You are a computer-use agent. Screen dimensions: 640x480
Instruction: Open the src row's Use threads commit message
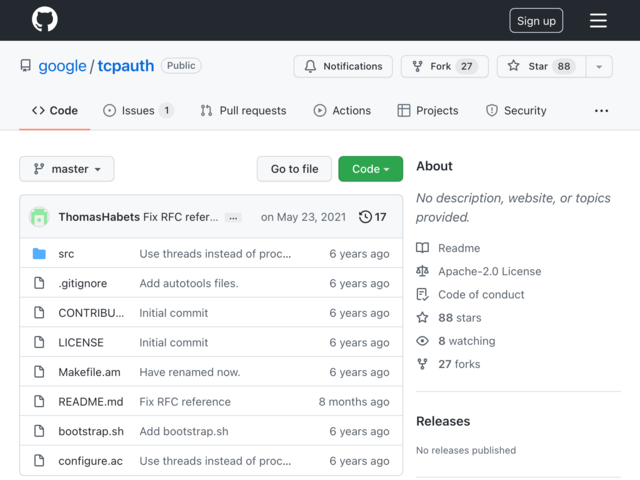[x=215, y=254]
